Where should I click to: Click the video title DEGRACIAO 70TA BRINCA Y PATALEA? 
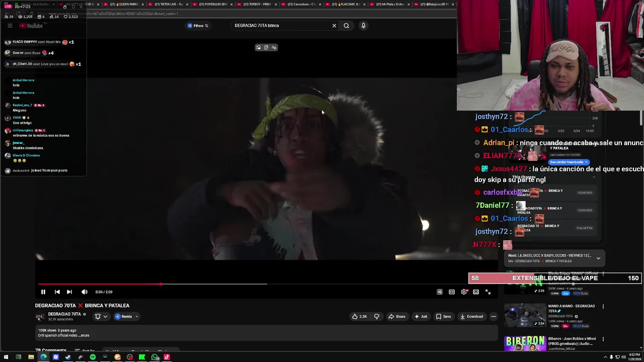[82, 305]
